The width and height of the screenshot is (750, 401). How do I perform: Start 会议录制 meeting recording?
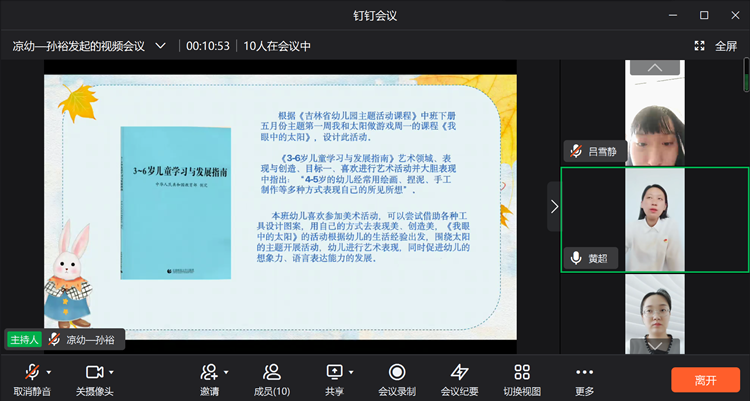point(397,380)
